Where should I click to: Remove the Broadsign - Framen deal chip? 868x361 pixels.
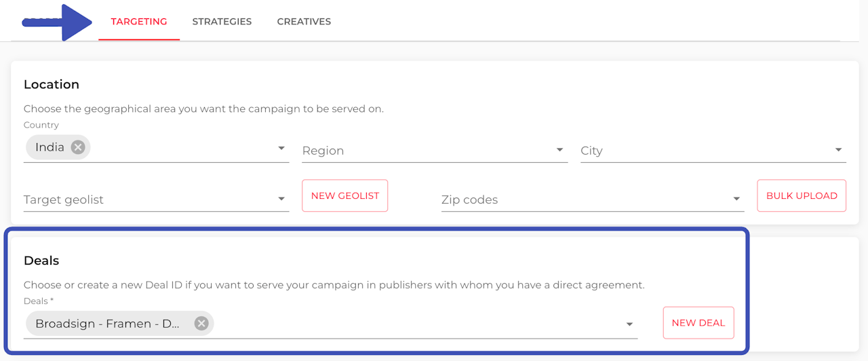click(x=201, y=324)
